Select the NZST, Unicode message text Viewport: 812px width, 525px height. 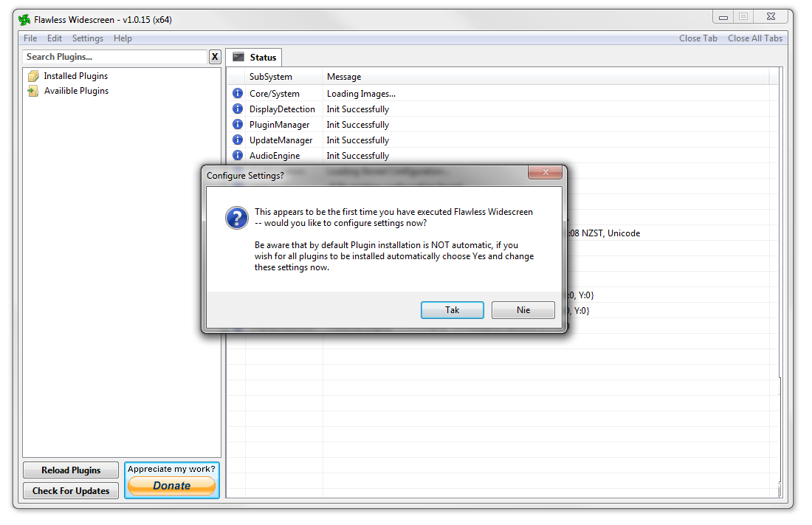click(x=605, y=233)
